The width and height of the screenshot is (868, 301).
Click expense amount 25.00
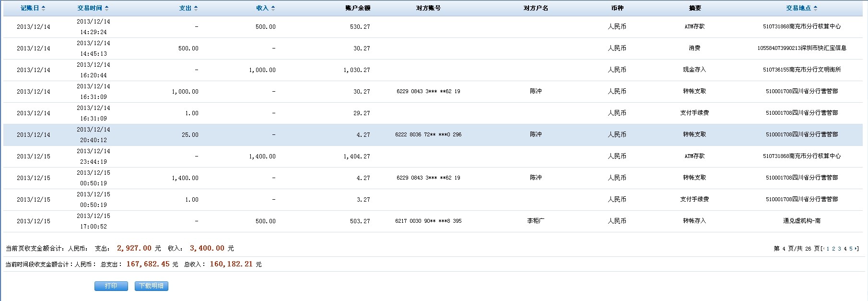(190, 135)
